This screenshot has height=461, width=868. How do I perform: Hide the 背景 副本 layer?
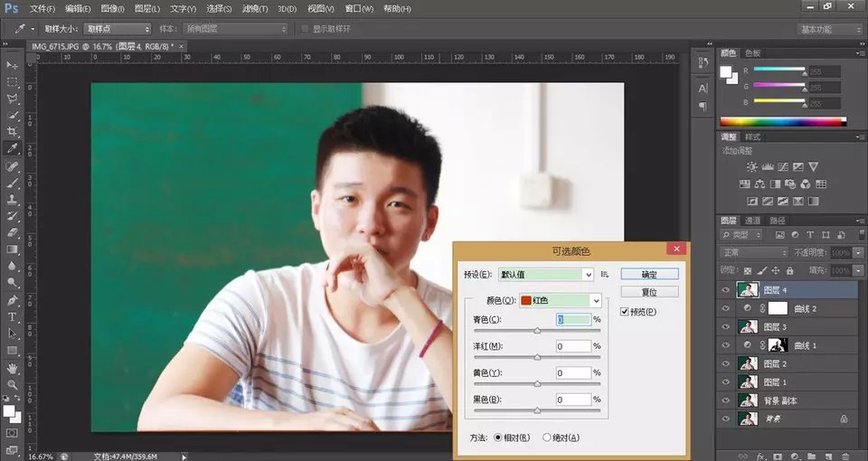[x=726, y=400]
